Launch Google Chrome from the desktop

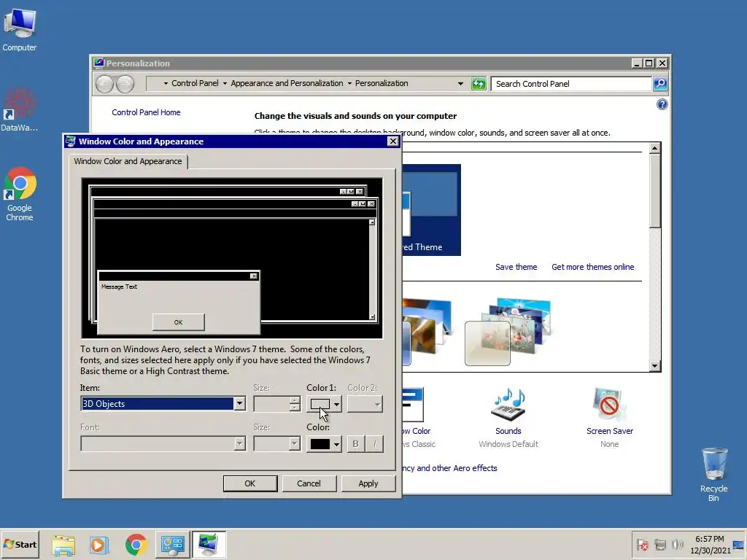pyautogui.click(x=20, y=194)
